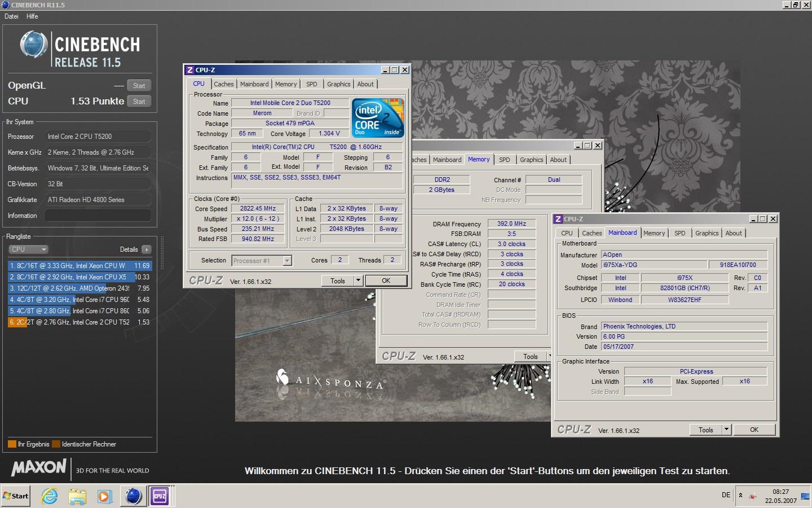
Task: Show hidden tray icons arrow
Action: [x=740, y=496]
